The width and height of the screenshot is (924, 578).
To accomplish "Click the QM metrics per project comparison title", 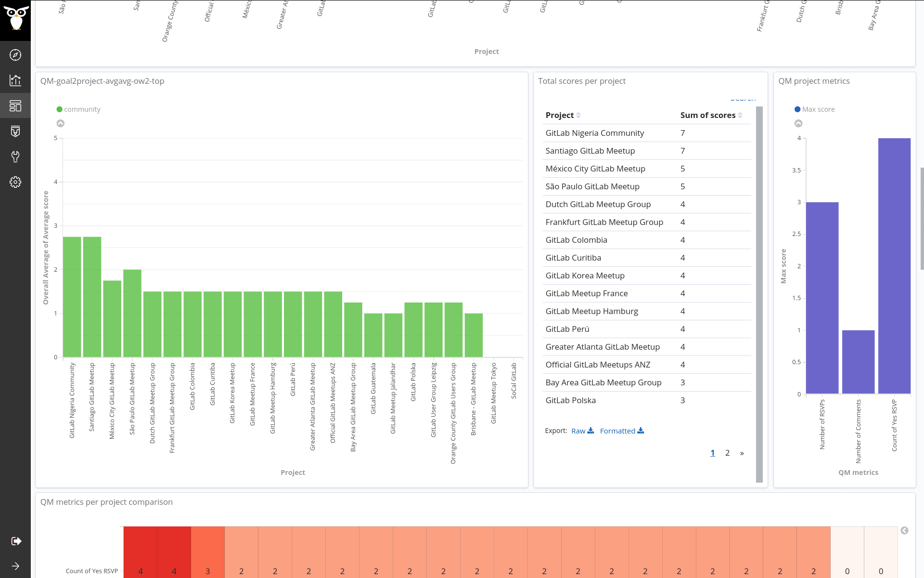I will click(106, 502).
